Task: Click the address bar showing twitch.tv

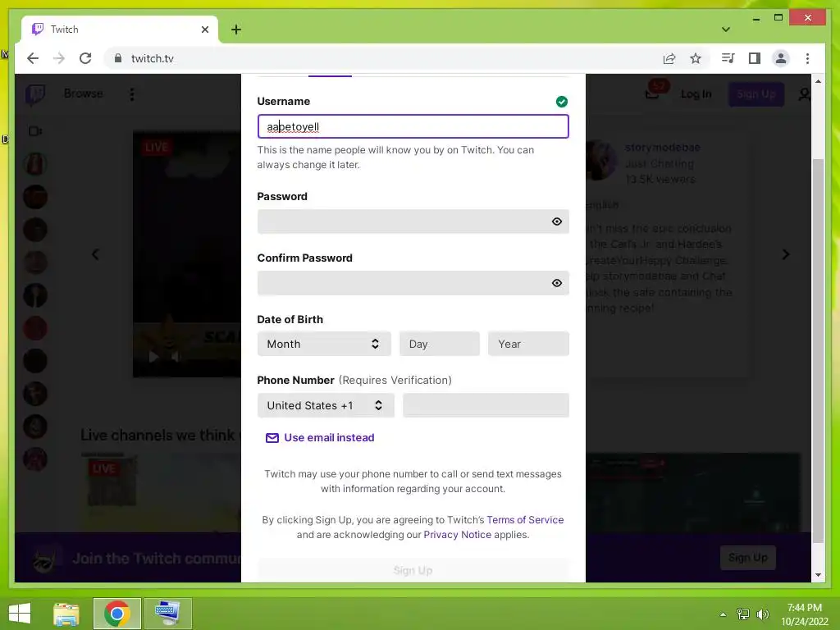Action: tap(381, 58)
